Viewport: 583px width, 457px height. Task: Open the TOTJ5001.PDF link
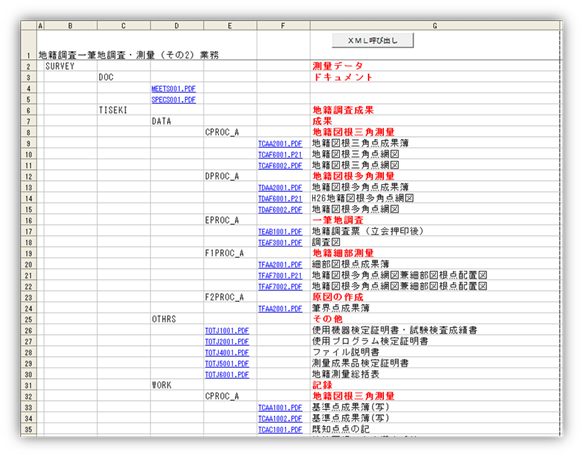(x=227, y=364)
